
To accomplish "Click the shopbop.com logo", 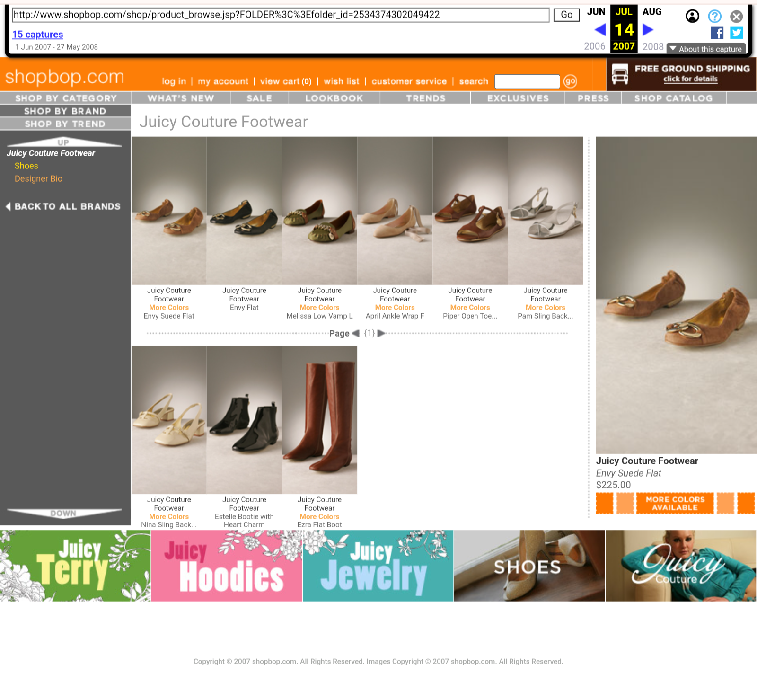I will pos(65,77).
